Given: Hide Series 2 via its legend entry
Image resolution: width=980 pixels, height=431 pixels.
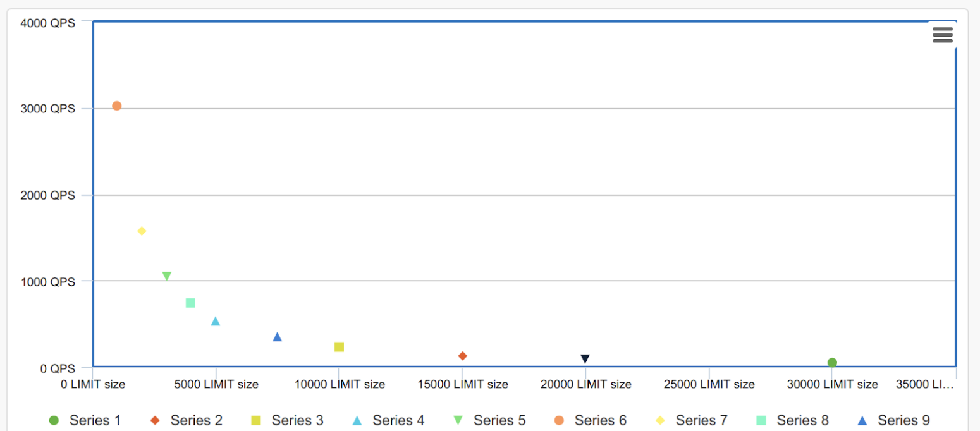Looking at the screenshot, I should [x=196, y=420].
